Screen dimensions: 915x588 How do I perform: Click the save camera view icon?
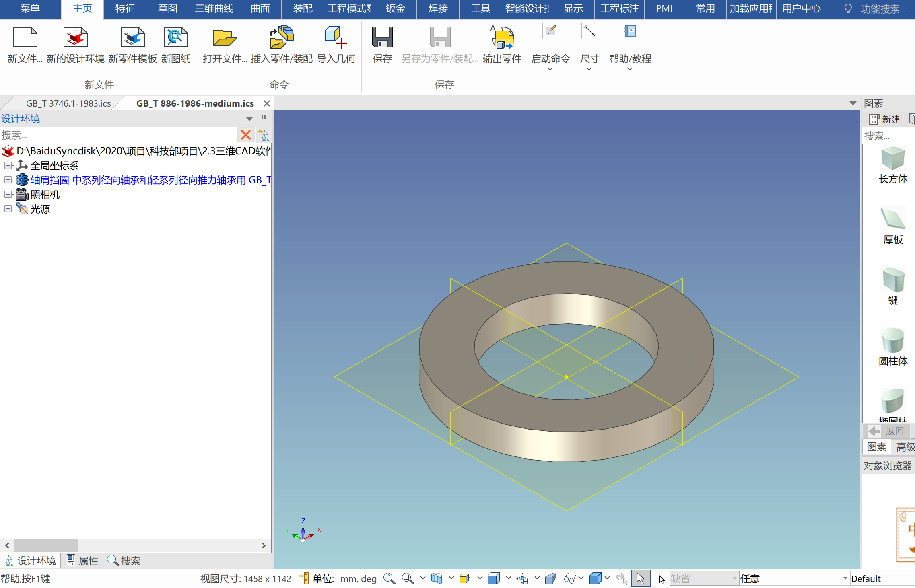click(x=523, y=578)
